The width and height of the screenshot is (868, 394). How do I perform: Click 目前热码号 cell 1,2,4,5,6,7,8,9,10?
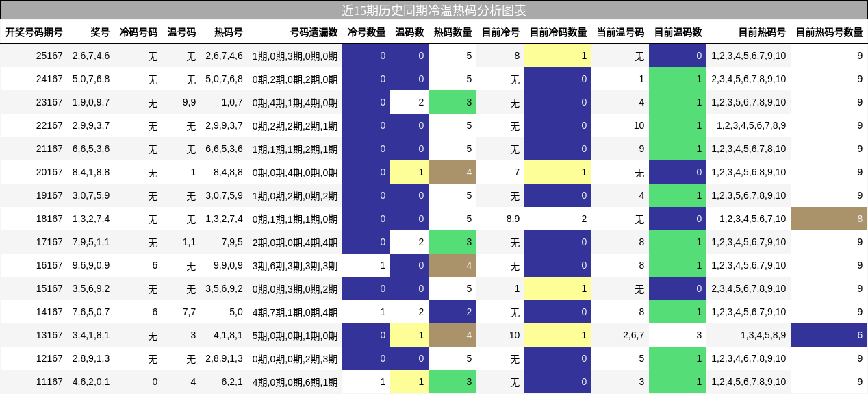(x=749, y=382)
